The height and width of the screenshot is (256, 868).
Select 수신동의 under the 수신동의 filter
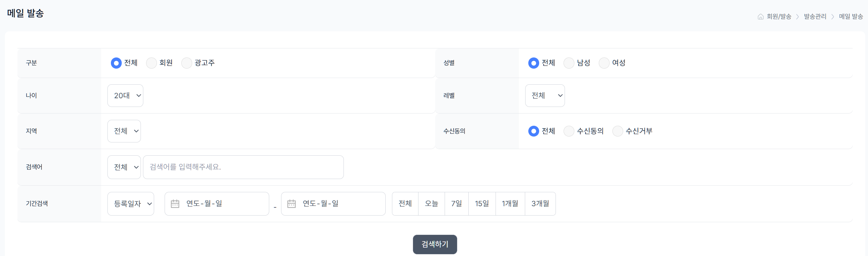(569, 131)
